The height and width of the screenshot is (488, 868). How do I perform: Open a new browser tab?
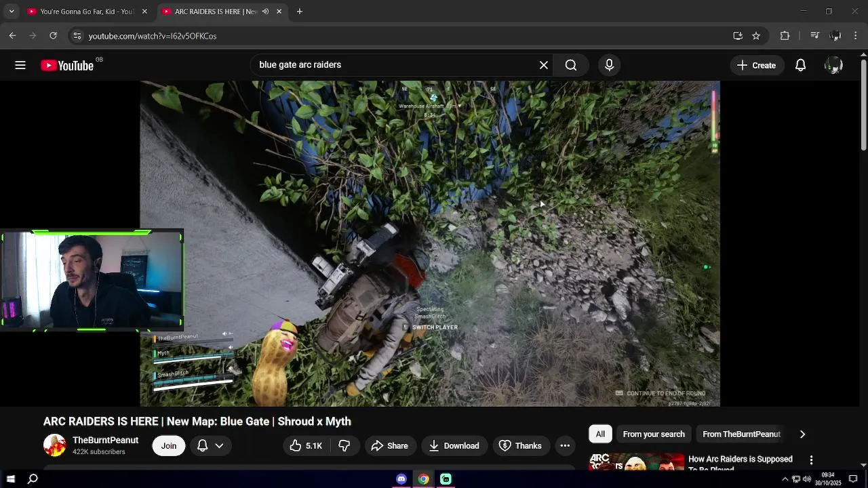tap(300, 12)
